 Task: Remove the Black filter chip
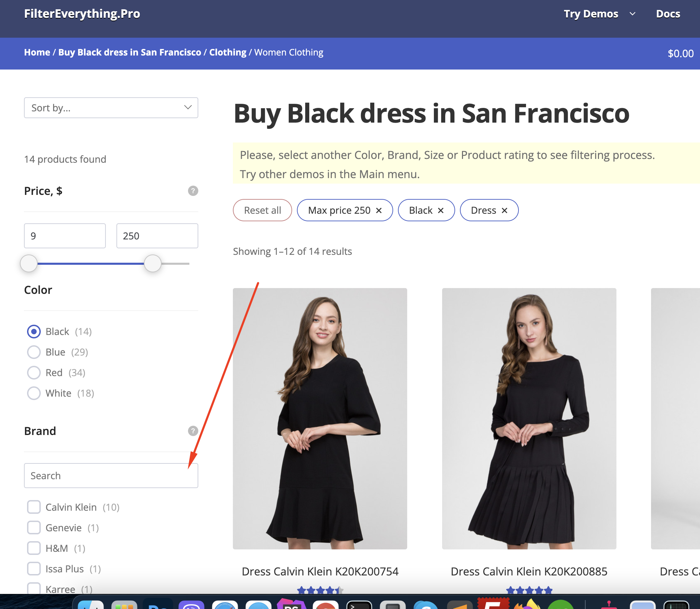pyautogui.click(x=441, y=210)
